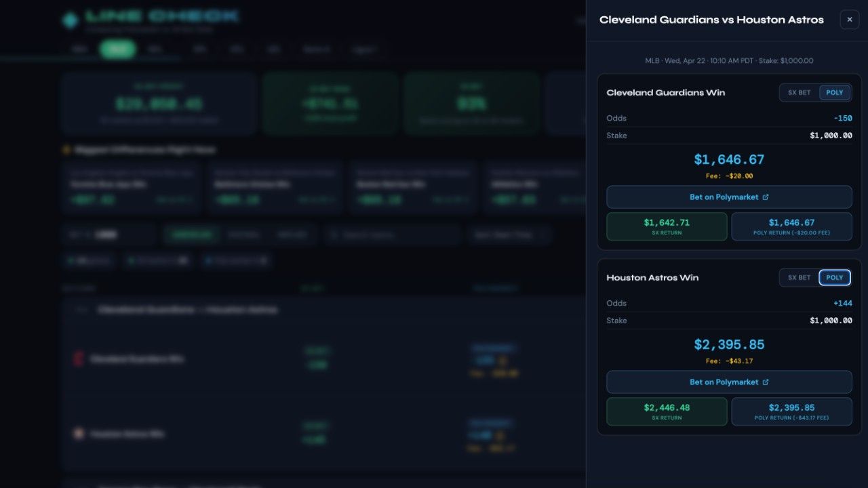This screenshot has width=868, height=488.
Task: Click the MLB date and stake subtitle
Action: (729, 61)
